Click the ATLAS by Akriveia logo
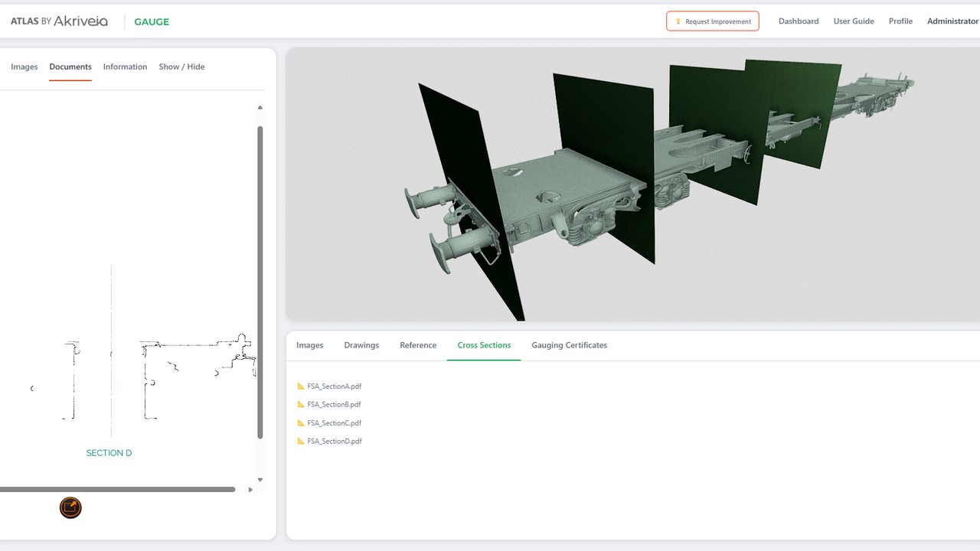 [59, 21]
